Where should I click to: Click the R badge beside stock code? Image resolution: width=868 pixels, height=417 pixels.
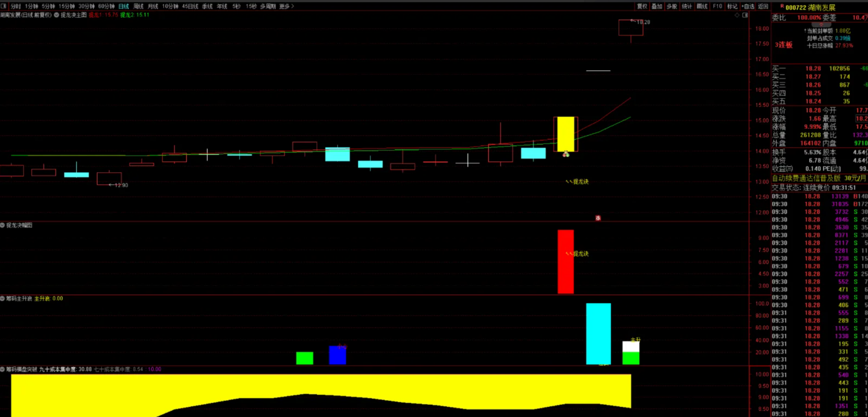pos(782,6)
